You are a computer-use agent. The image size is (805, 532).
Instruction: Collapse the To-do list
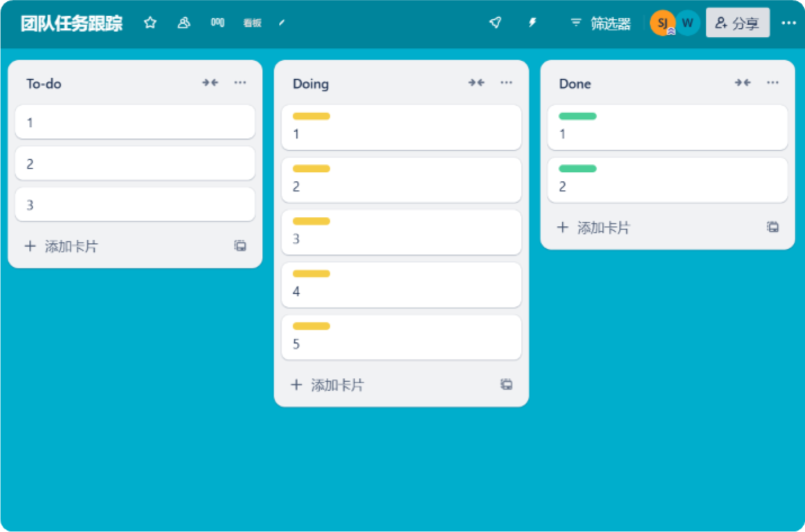point(210,83)
